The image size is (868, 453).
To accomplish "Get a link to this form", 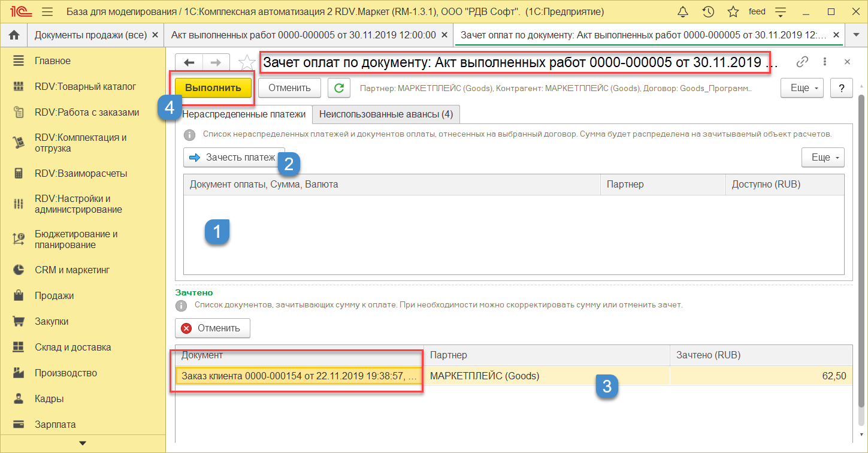I will pos(802,62).
